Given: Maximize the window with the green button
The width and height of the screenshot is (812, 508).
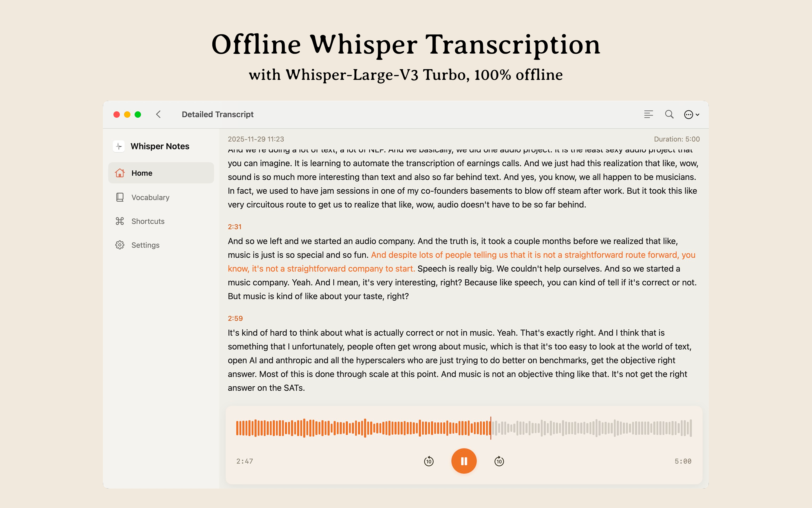Looking at the screenshot, I should pos(138,115).
